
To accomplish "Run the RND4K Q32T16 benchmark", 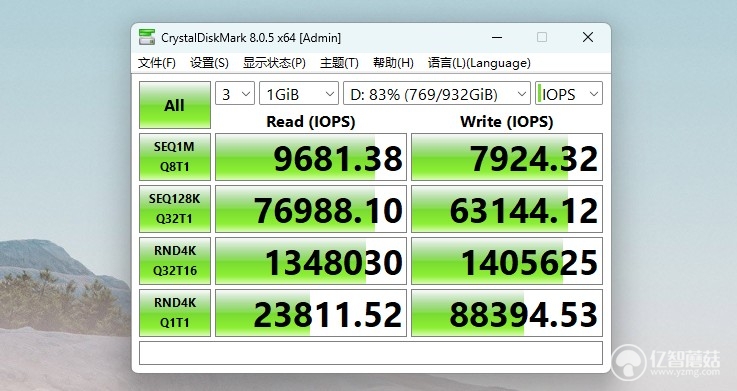I will point(175,261).
